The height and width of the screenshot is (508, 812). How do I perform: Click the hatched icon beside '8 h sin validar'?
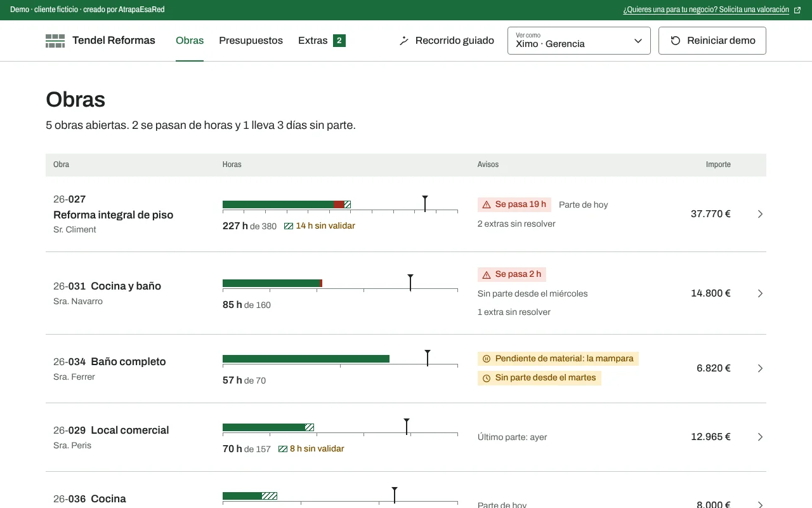pos(283,449)
